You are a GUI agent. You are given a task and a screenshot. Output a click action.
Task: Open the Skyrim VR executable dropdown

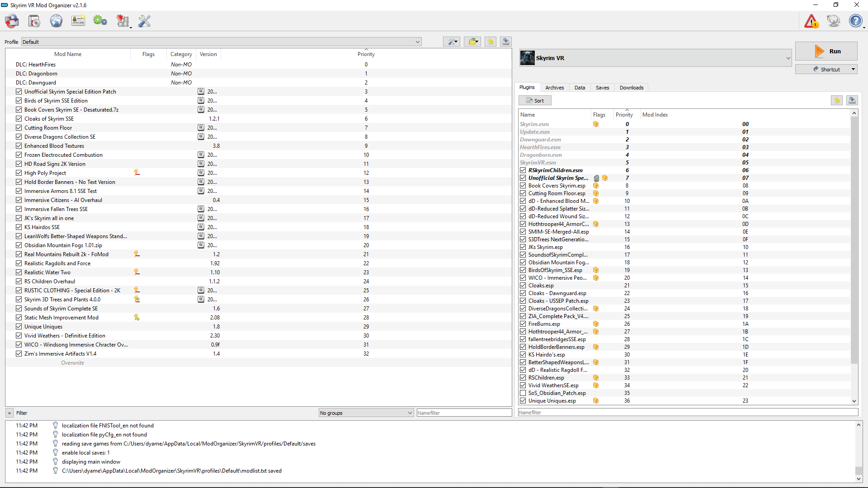click(656, 58)
